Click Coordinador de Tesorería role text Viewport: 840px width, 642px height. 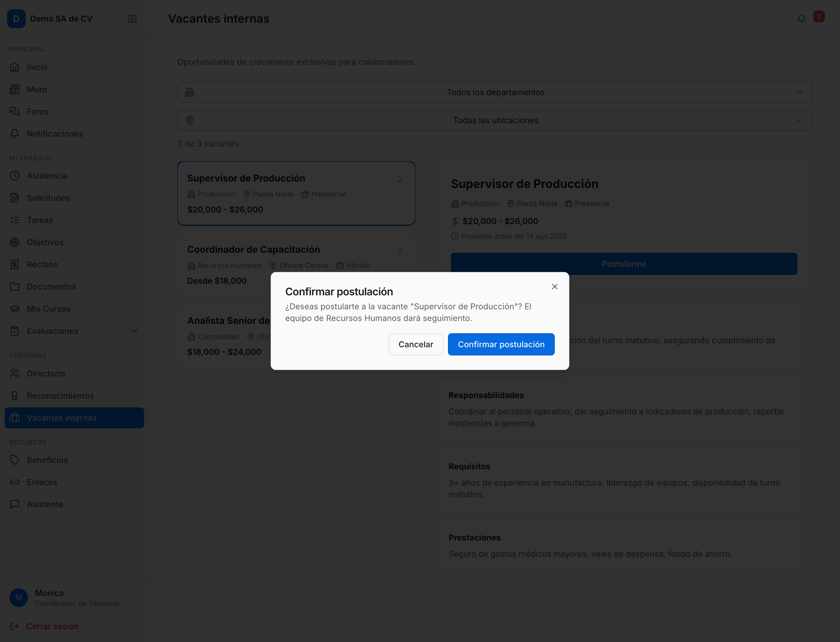(77, 603)
